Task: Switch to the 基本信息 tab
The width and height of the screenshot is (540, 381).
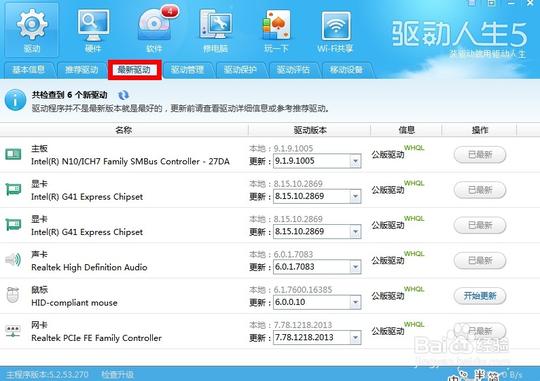Action: [29, 70]
